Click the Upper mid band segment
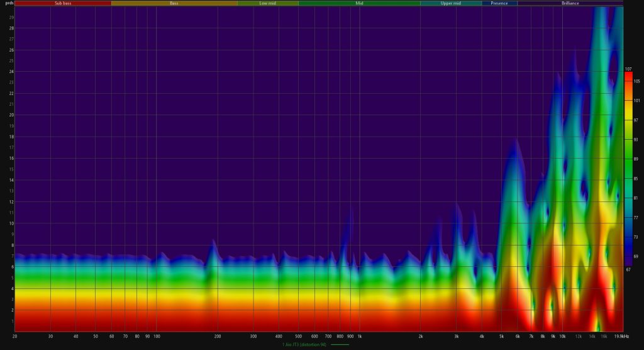Viewport: 644px width, 350px height. (450, 3)
